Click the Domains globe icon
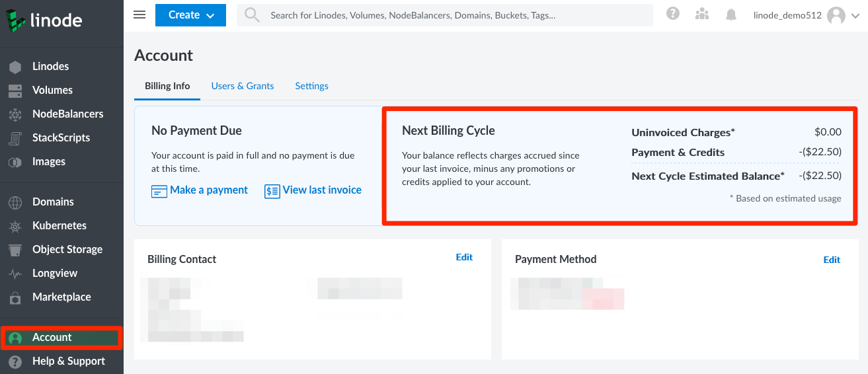 pyautogui.click(x=15, y=202)
